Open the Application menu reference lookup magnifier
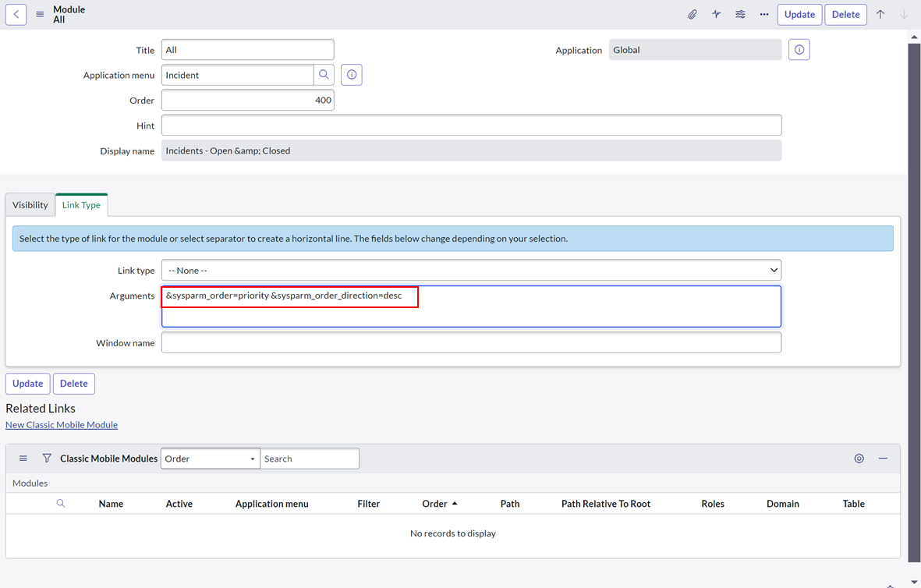Viewport: 921px width, 588px height. click(x=324, y=74)
